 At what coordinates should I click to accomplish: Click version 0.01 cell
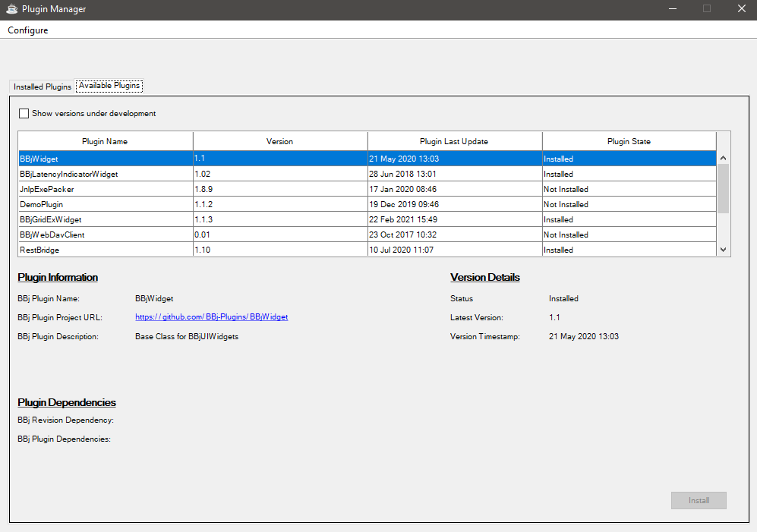280,235
